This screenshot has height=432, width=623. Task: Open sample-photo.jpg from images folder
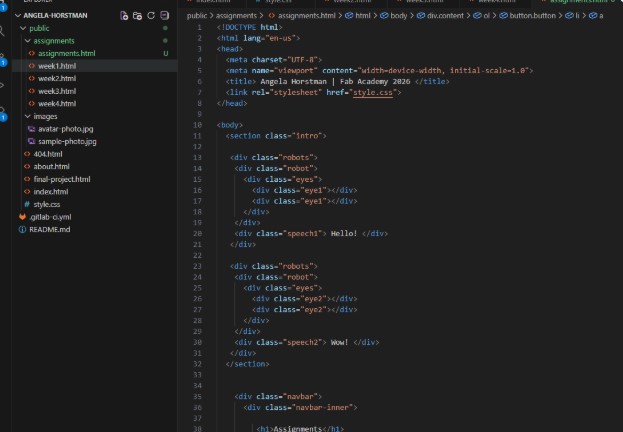click(67, 141)
